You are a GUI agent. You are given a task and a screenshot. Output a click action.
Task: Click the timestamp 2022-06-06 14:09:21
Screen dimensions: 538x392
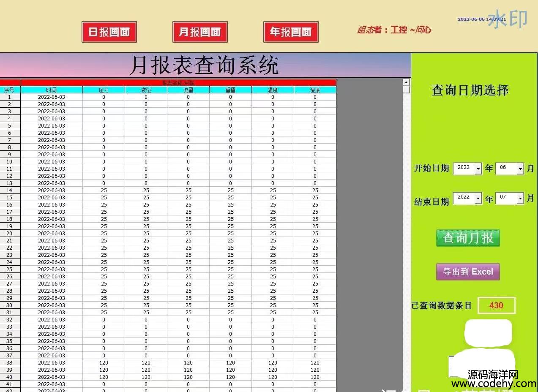[x=482, y=19]
